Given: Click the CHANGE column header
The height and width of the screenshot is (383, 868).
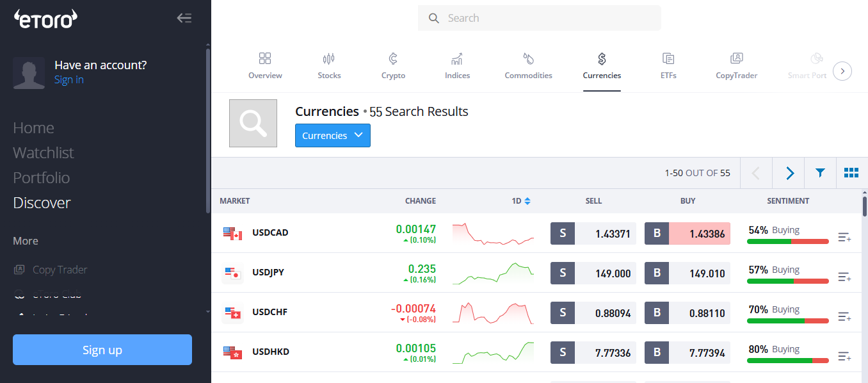Looking at the screenshot, I should [x=421, y=201].
